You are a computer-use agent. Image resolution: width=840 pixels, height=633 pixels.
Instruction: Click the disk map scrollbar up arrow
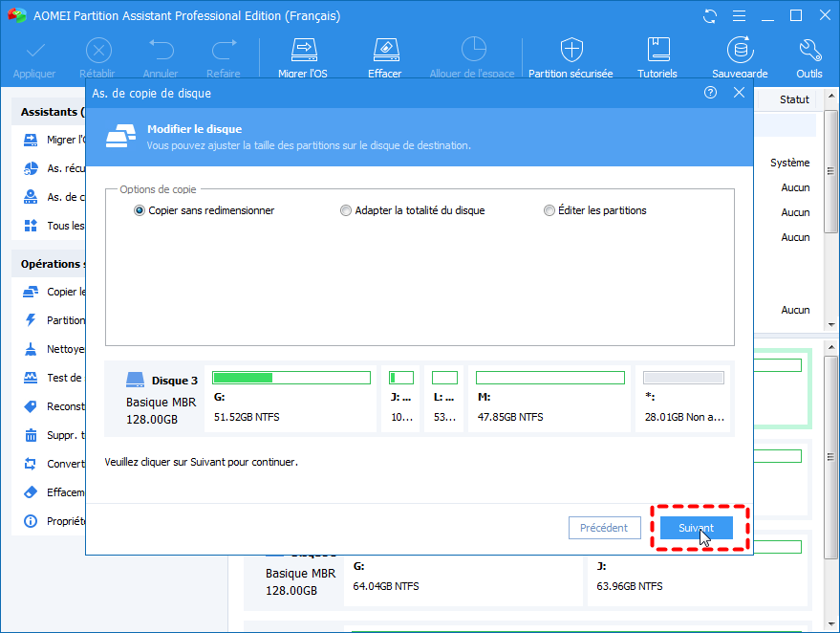(x=830, y=347)
